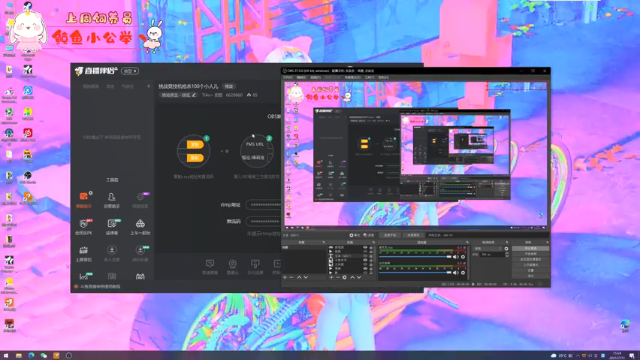Expand the mode pill next to 直播伴侣 logo
This screenshot has height=360, width=640.
pyautogui.click(x=130, y=71)
